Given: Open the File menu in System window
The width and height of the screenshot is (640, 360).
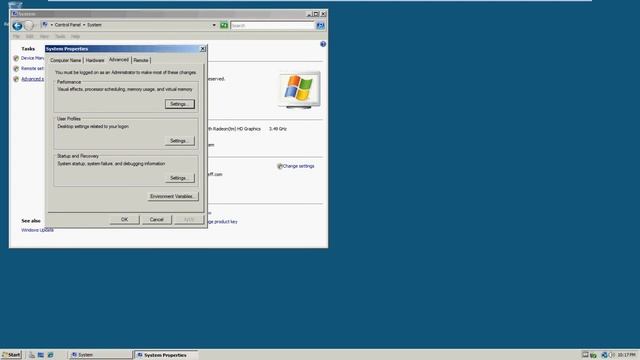Looking at the screenshot, I should 16,36.
